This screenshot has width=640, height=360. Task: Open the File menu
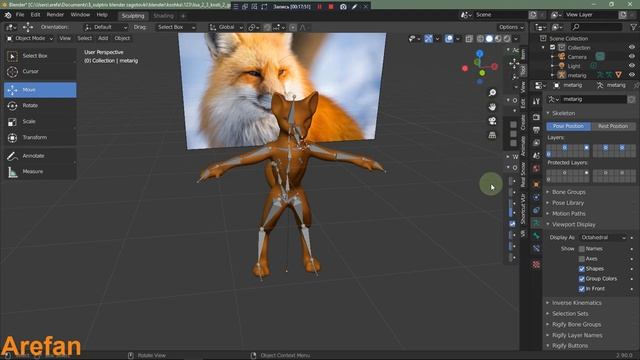point(20,15)
